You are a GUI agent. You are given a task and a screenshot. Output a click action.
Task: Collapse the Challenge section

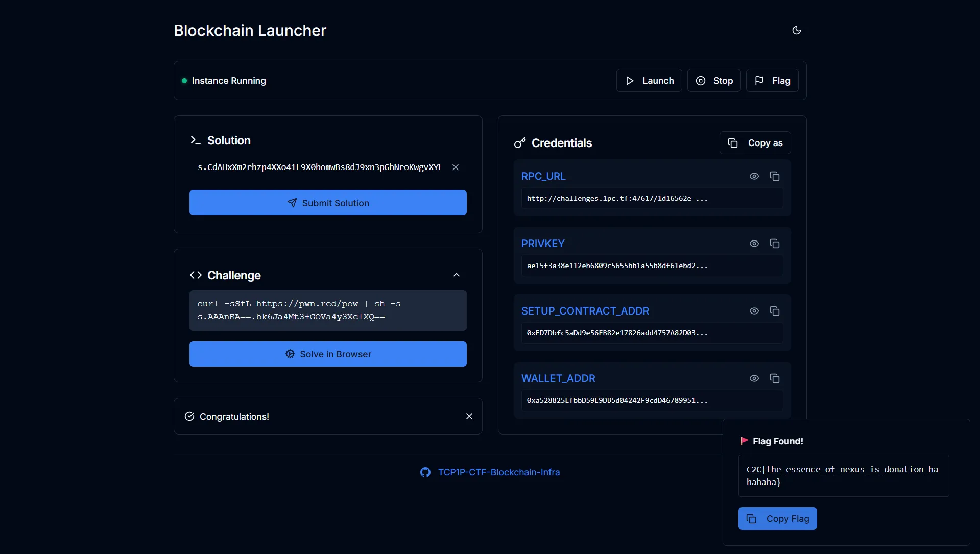click(x=456, y=275)
